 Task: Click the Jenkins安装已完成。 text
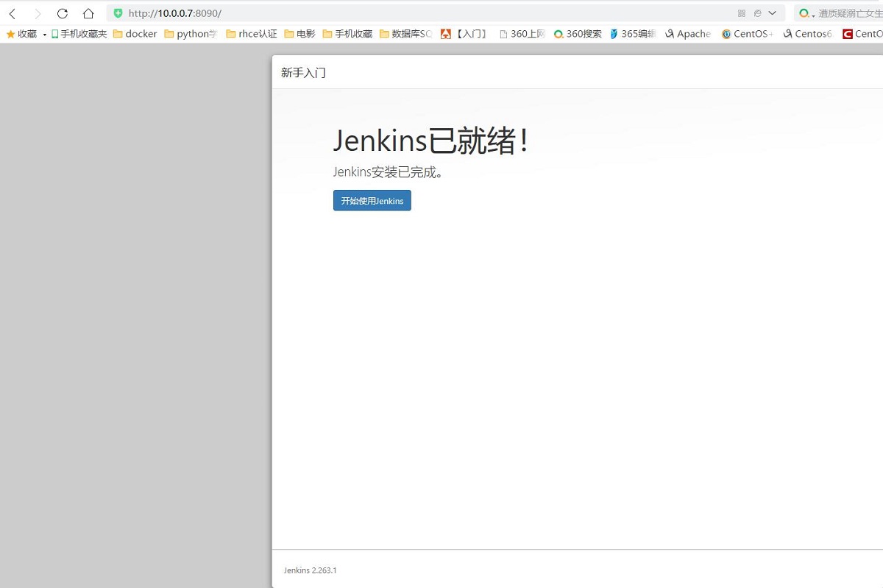(388, 172)
